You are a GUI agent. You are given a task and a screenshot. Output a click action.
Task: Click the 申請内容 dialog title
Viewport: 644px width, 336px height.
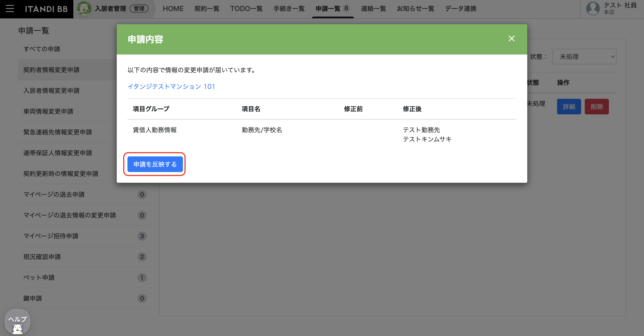click(x=145, y=39)
